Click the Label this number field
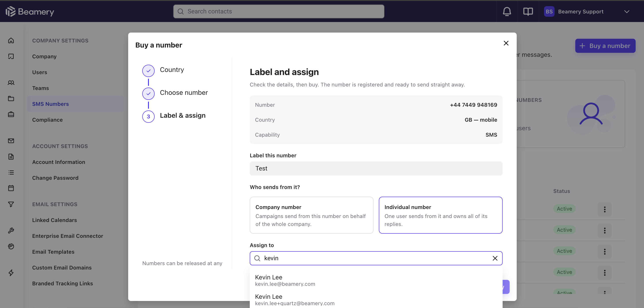 [376, 168]
